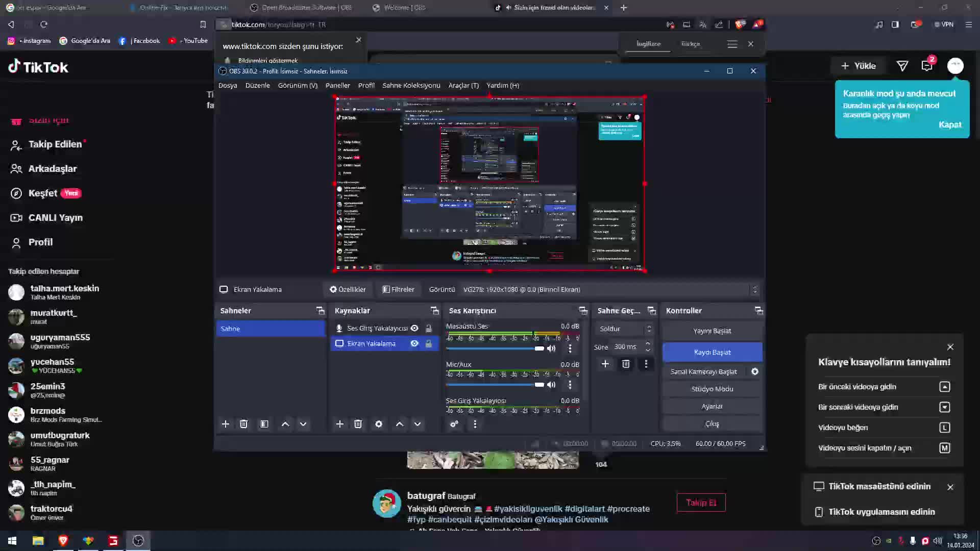
Task: Click Yükle upload button on TikTok
Action: click(858, 66)
